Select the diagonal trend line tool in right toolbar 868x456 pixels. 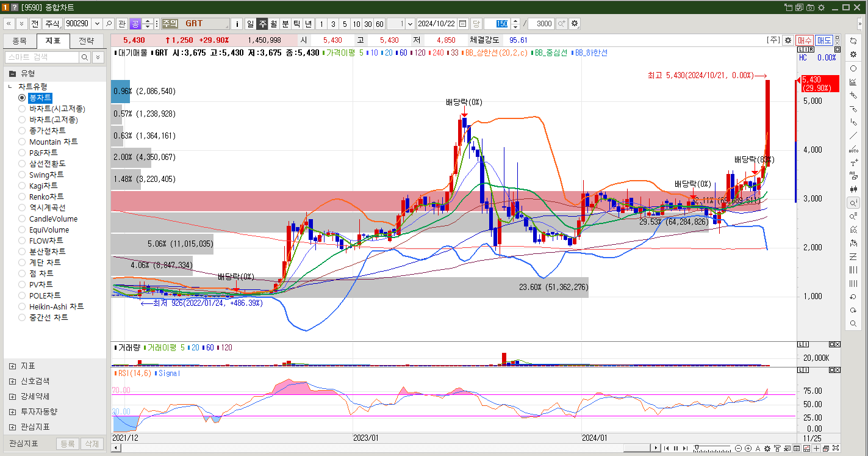(x=853, y=136)
